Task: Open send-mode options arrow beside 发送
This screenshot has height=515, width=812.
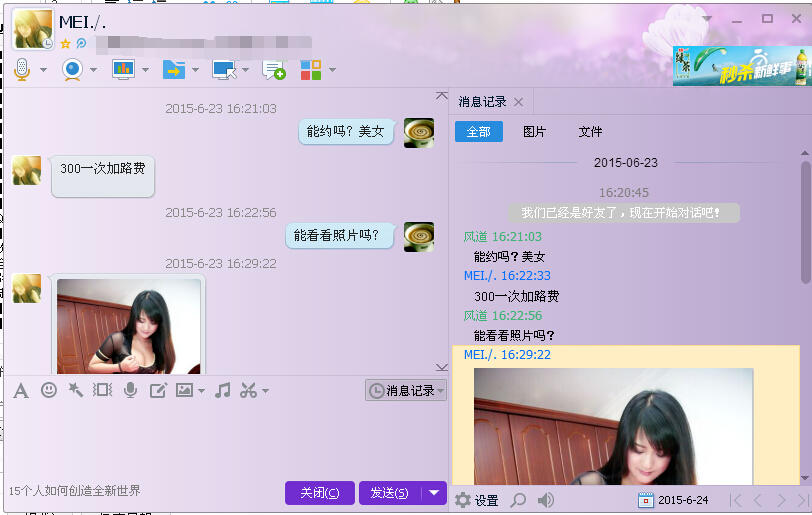Action: [434, 493]
